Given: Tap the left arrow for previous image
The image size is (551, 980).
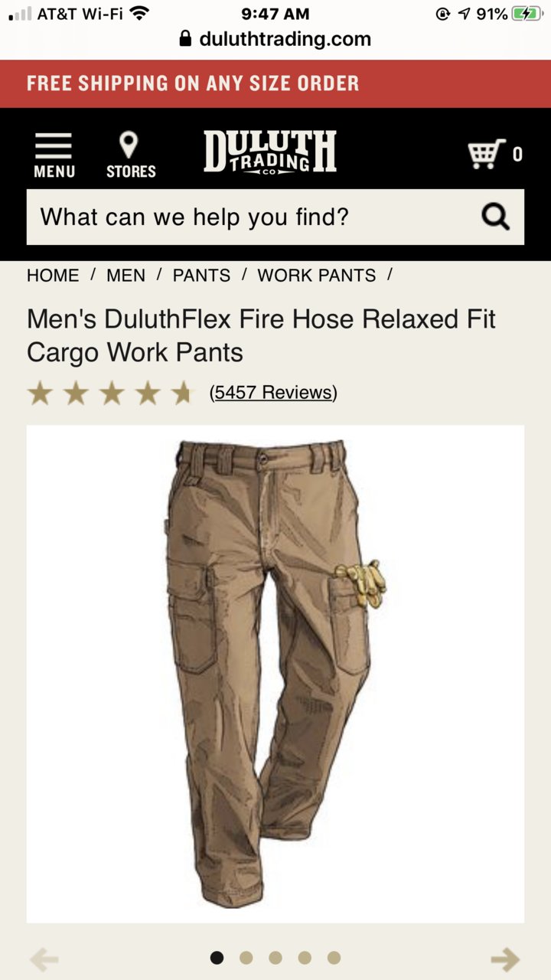Looking at the screenshot, I should 44,959.
